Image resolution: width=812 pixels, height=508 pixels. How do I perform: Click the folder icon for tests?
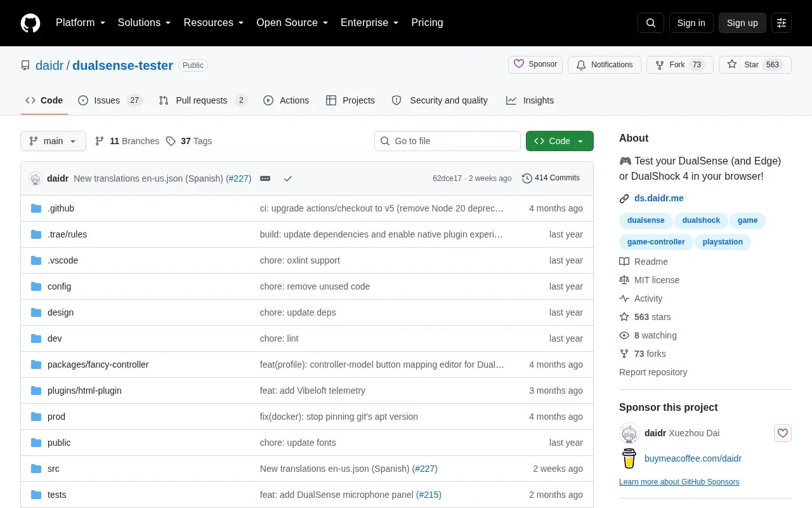point(36,495)
